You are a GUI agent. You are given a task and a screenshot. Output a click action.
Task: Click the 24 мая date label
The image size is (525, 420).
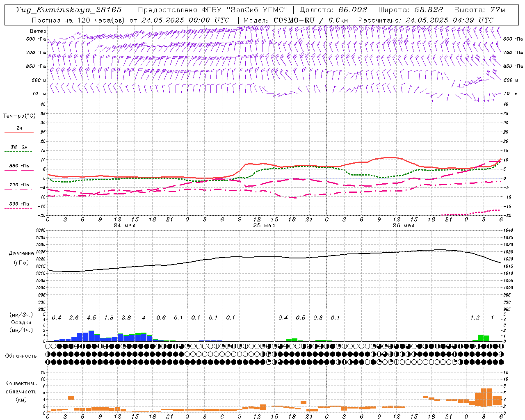tap(124, 226)
